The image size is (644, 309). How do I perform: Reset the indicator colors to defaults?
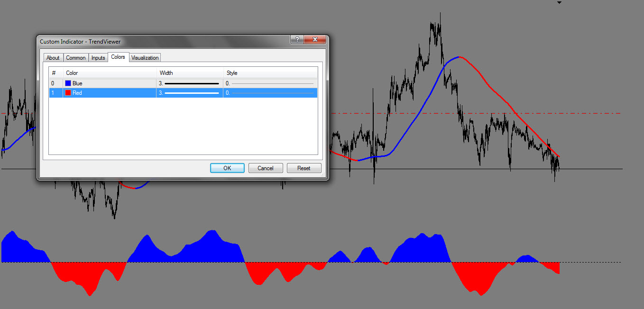(304, 168)
